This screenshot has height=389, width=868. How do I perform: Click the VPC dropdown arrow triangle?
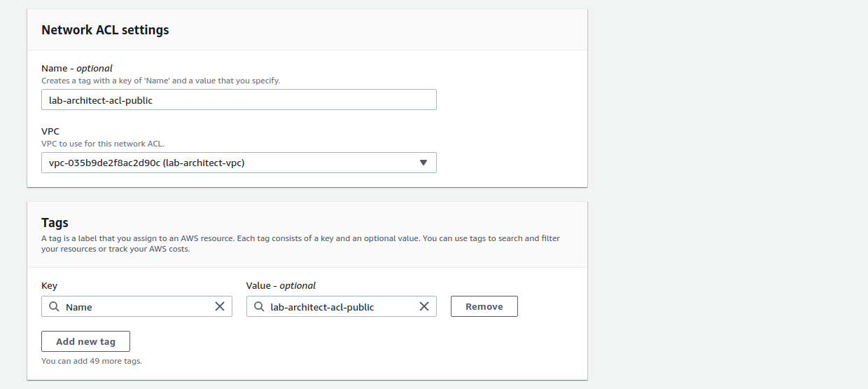pyautogui.click(x=423, y=163)
